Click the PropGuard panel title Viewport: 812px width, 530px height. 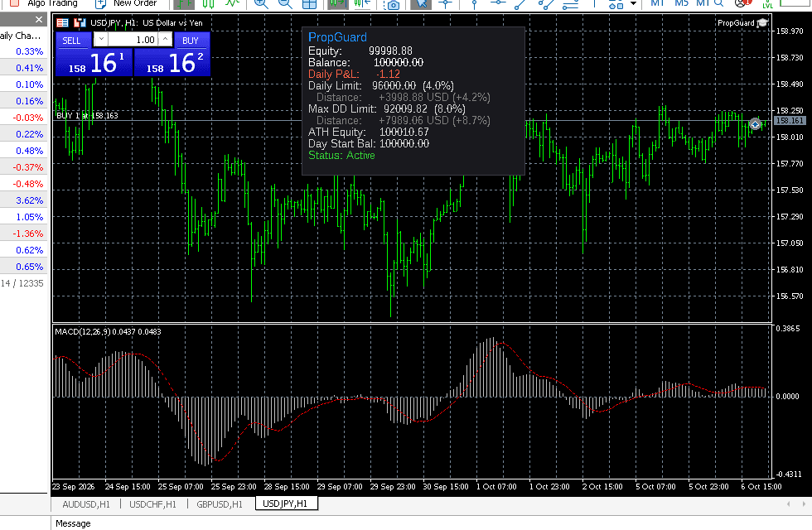338,37
